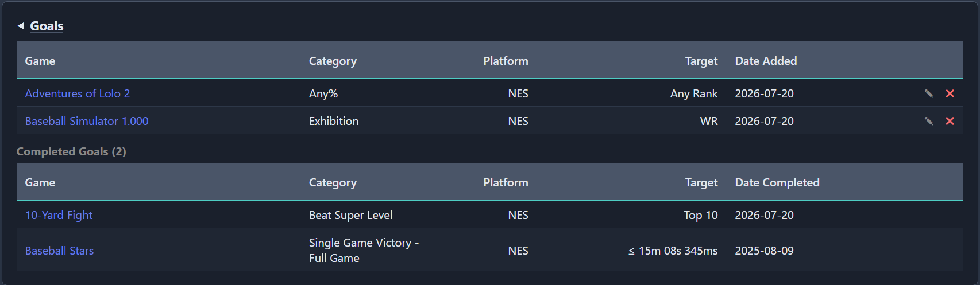Screen dimensions: 980x285
Task: Click the Date Added column header
Action: click(x=766, y=61)
